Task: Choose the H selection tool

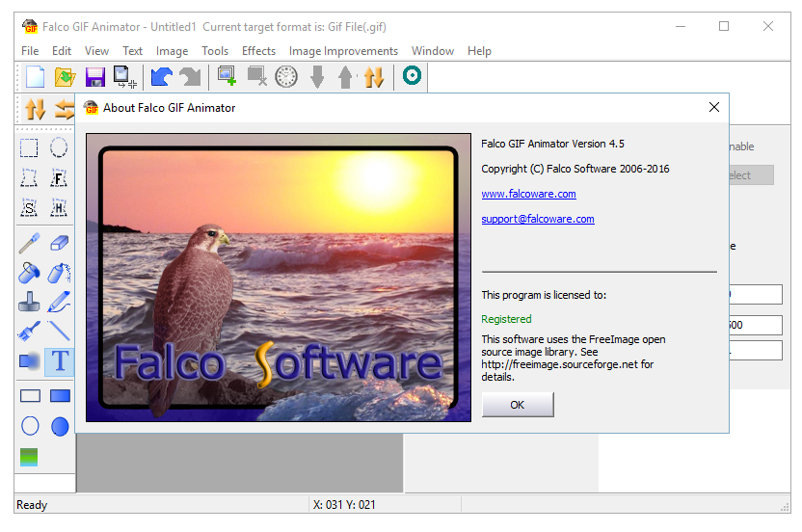Action: click(x=59, y=207)
